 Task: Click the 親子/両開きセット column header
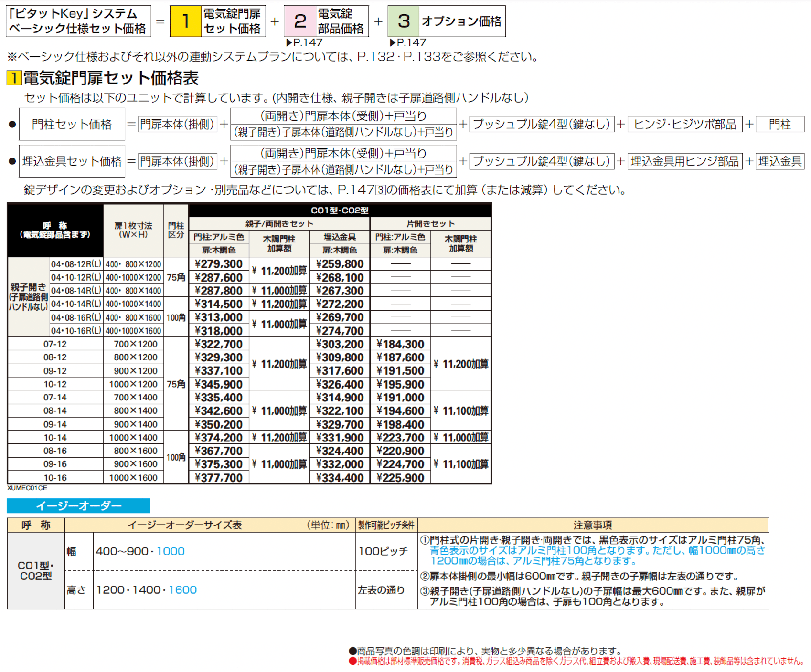click(x=279, y=224)
